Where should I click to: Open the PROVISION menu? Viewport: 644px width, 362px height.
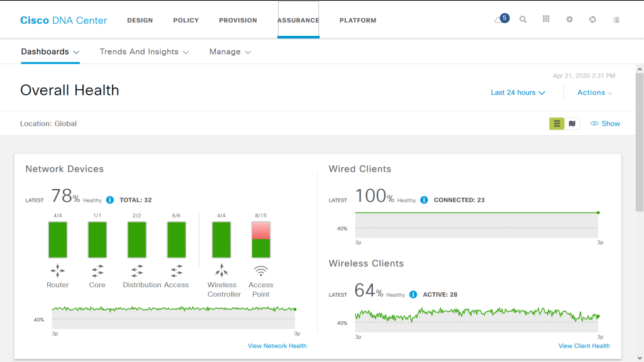[238, 20]
